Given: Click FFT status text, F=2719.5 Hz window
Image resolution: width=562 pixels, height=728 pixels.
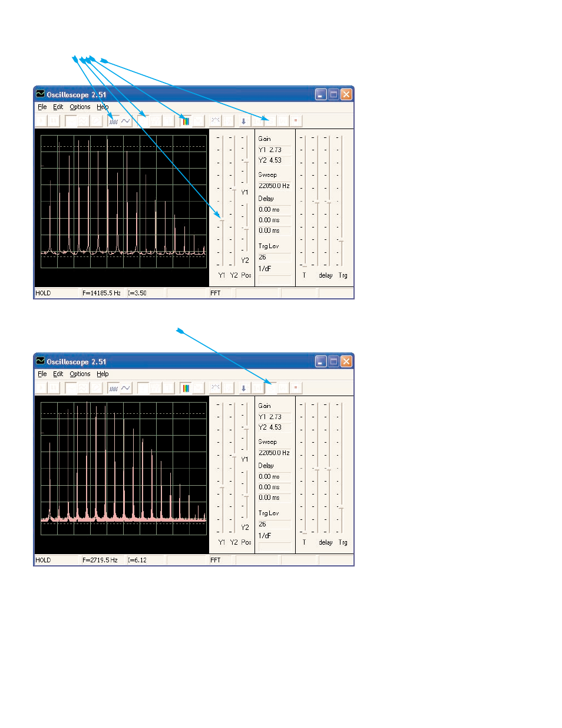Looking at the screenshot, I should tap(216, 560).
